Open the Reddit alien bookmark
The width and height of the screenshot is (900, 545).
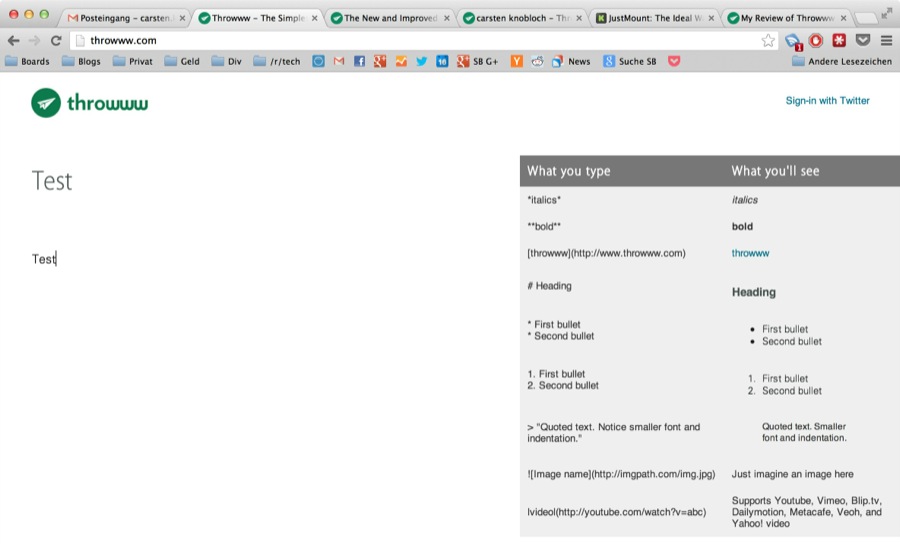point(537,61)
